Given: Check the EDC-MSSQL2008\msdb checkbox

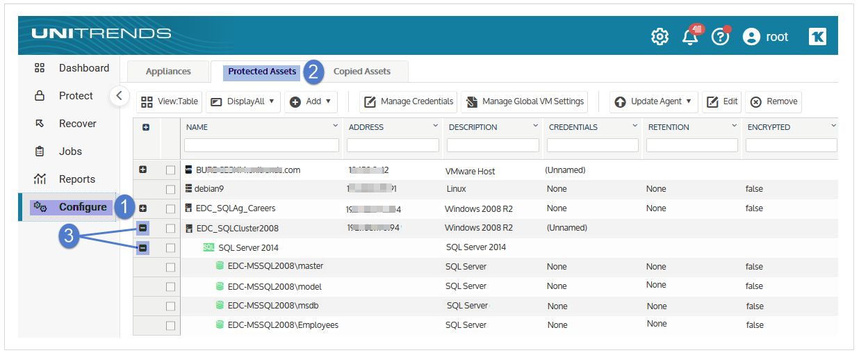Looking at the screenshot, I should click(x=170, y=306).
